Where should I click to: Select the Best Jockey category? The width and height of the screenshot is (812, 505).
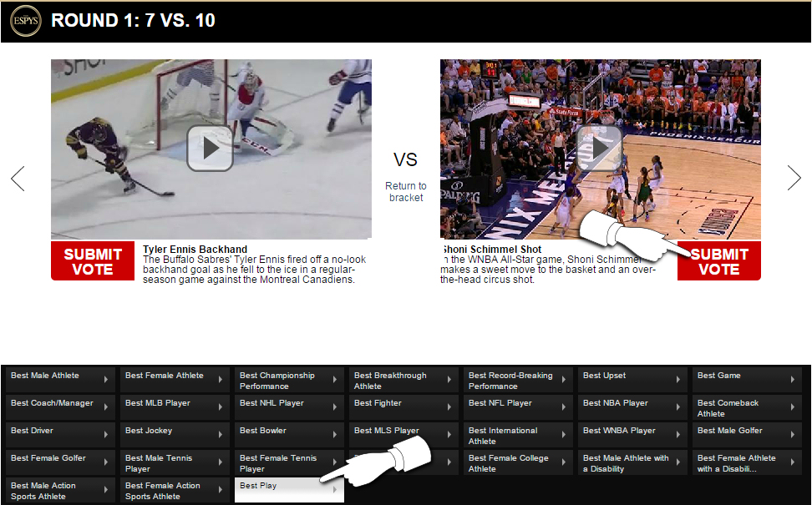(175, 434)
